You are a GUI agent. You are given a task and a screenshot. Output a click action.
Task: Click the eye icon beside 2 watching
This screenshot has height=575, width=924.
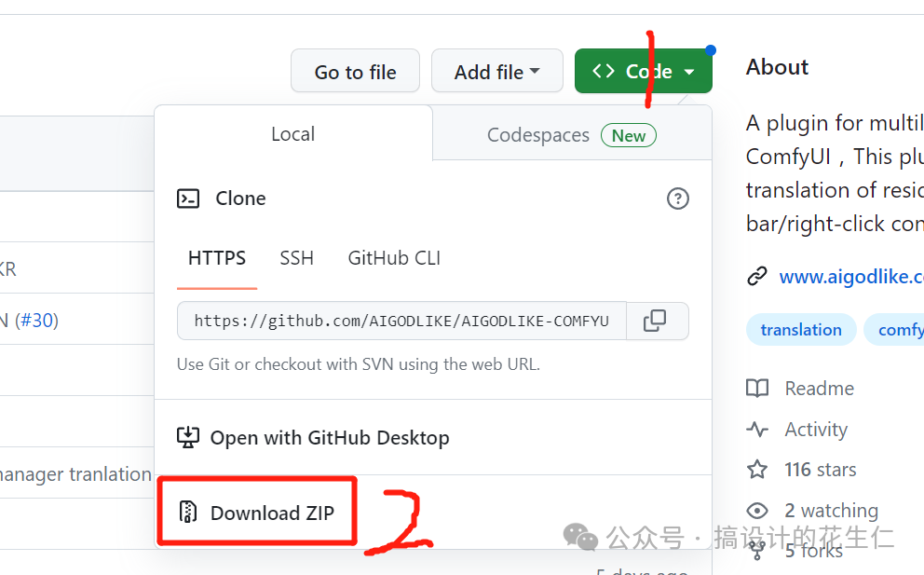pos(757,511)
